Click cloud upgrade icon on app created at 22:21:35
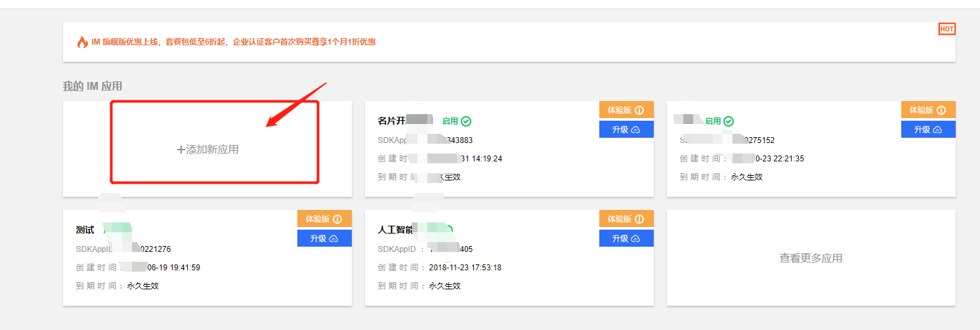Image resolution: width=980 pixels, height=330 pixels. (937, 130)
